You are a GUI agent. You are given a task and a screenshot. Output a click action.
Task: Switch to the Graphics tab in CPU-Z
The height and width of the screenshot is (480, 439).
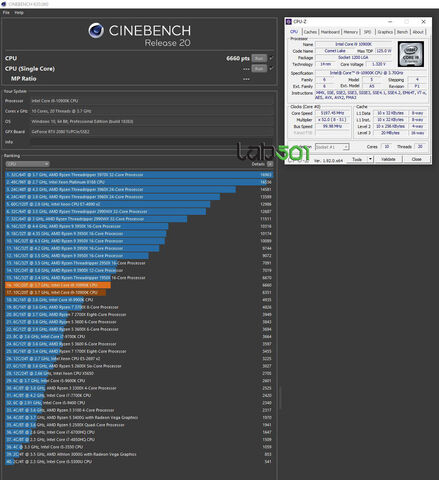385,32
